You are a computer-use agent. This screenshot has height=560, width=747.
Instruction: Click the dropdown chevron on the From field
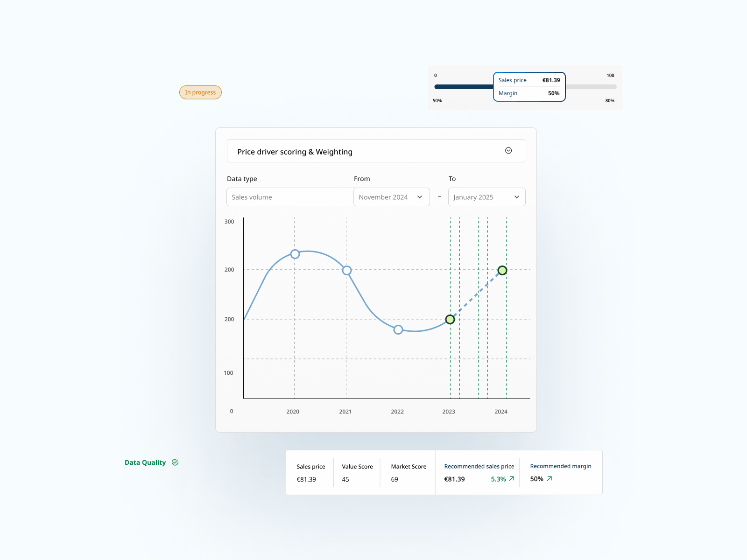coord(419,197)
